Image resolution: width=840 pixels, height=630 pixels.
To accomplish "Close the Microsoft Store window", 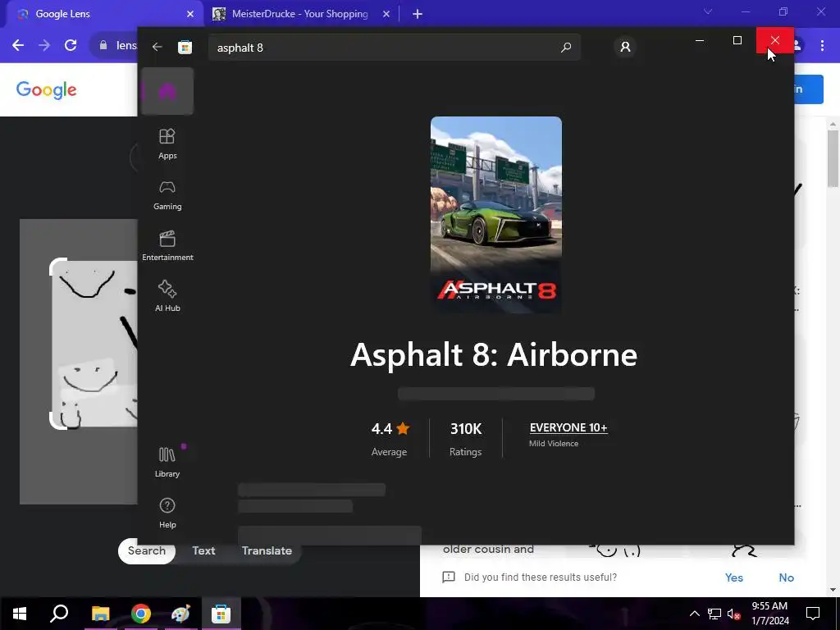I will 774,40.
